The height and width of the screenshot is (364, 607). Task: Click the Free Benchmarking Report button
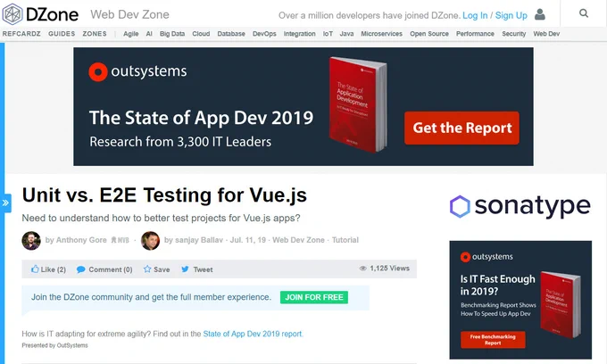[493, 340]
